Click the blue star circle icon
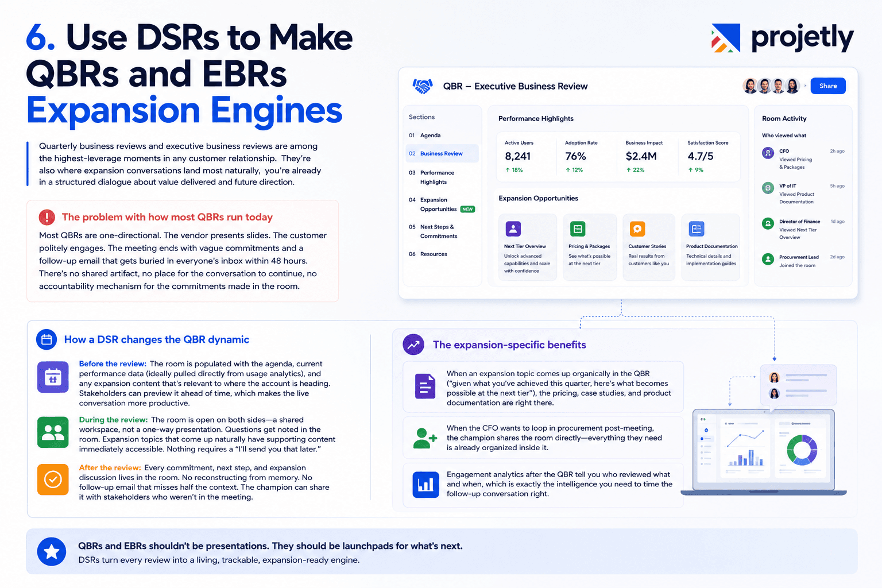 coord(52,552)
